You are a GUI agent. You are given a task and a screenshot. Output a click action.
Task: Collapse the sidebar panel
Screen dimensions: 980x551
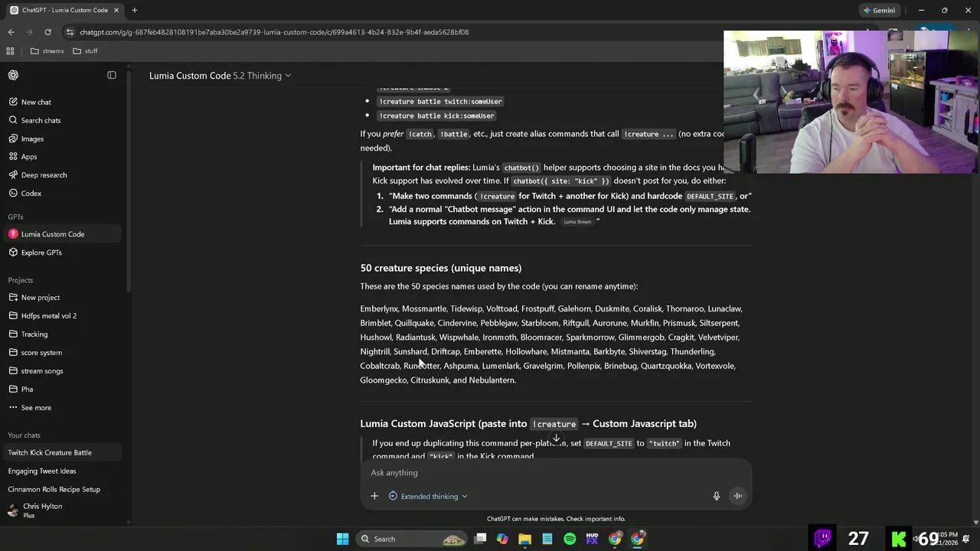[112, 75]
